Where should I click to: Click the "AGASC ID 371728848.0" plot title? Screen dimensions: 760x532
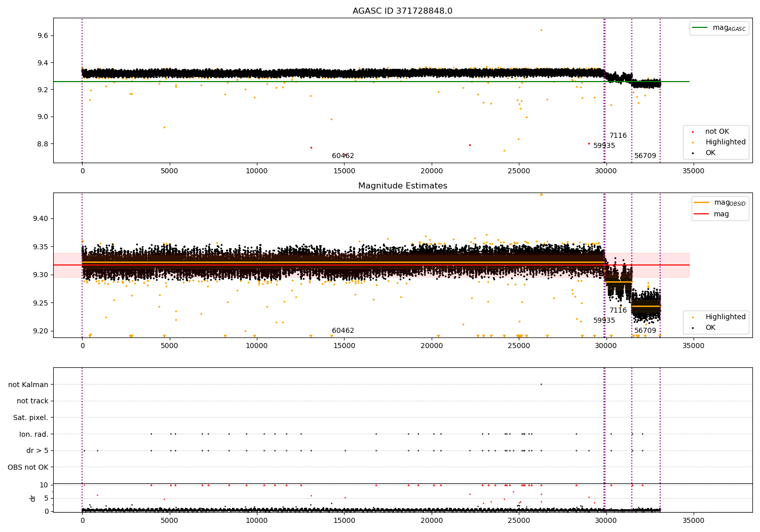click(x=402, y=11)
